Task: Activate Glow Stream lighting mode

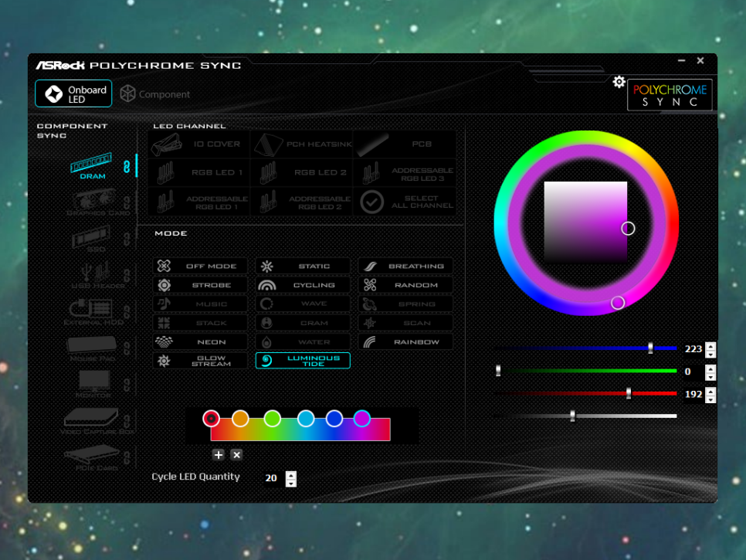Action: click(x=200, y=361)
